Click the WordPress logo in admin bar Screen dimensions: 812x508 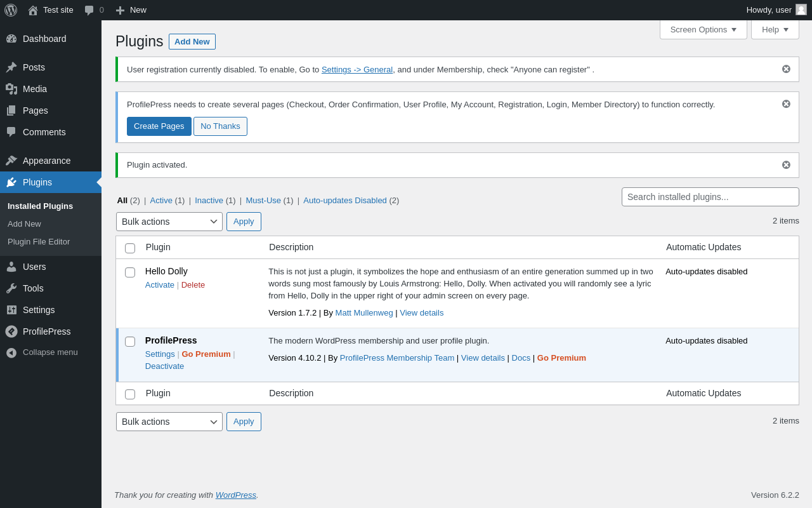coord(11,10)
